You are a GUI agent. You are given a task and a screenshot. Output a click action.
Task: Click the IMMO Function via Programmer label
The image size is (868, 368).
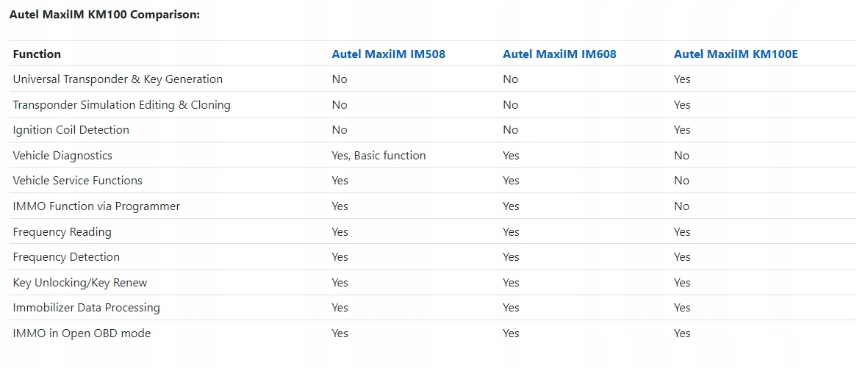96,206
